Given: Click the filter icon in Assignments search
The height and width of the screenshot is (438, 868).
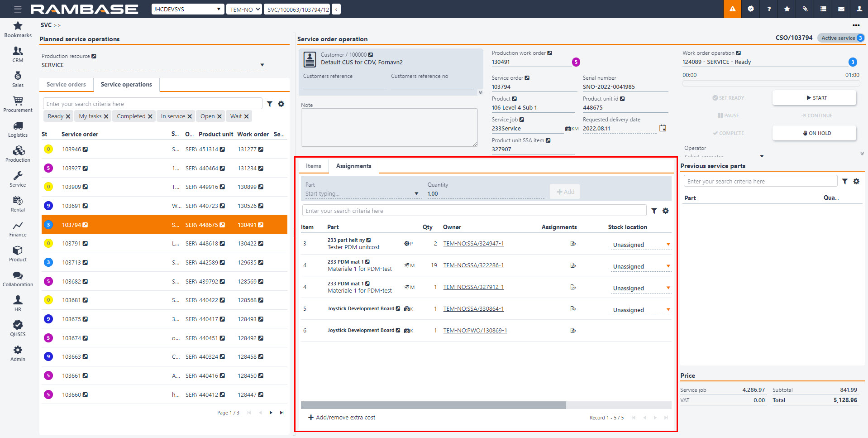Looking at the screenshot, I should (x=654, y=211).
